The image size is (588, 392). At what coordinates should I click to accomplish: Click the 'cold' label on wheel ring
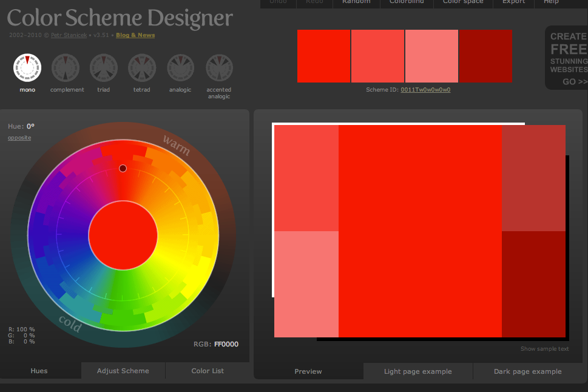coord(70,323)
